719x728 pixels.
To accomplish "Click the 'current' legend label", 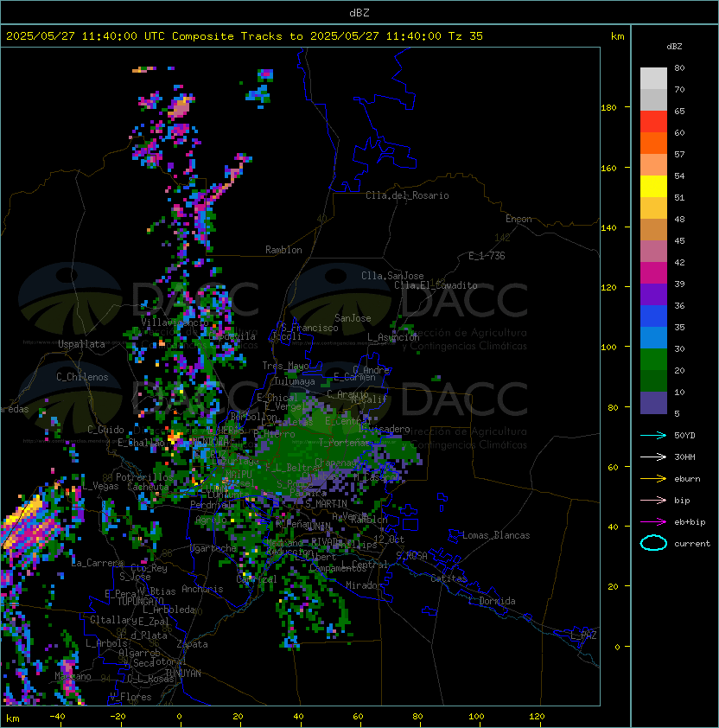I will pyautogui.click(x=692, y=544).
